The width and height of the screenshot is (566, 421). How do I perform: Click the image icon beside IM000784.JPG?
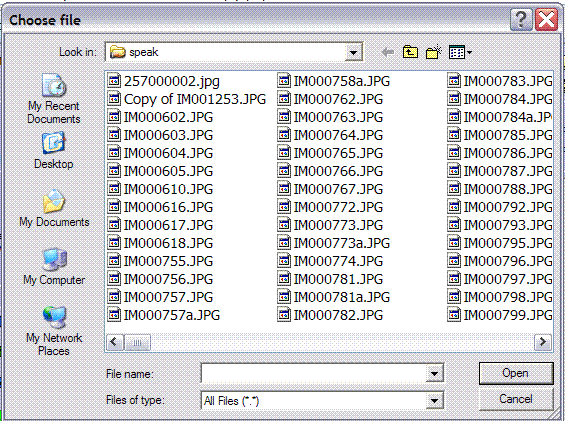(454, 98)
